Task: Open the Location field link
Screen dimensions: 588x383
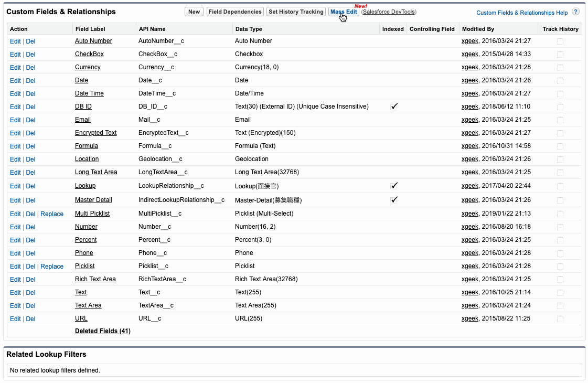Action: (87, 159)
